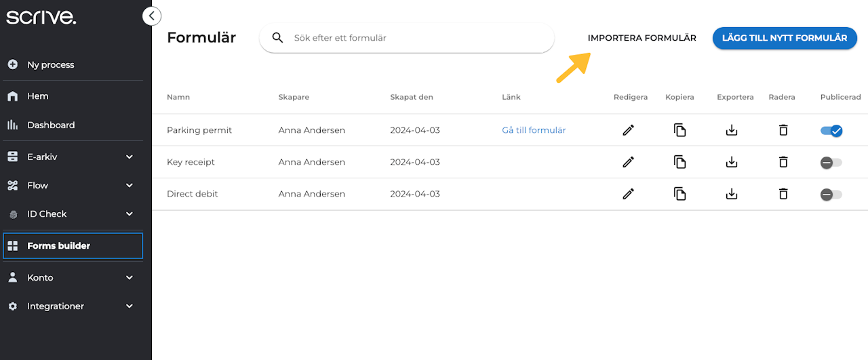Click Lägg till nytt formulär button
Screen dimensions: 868x360
click(x=785, y=38)
